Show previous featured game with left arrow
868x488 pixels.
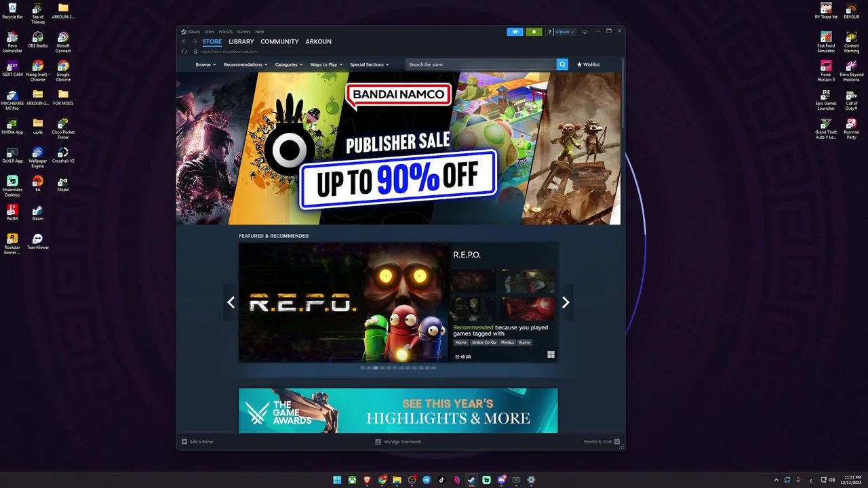click(231, 302)
